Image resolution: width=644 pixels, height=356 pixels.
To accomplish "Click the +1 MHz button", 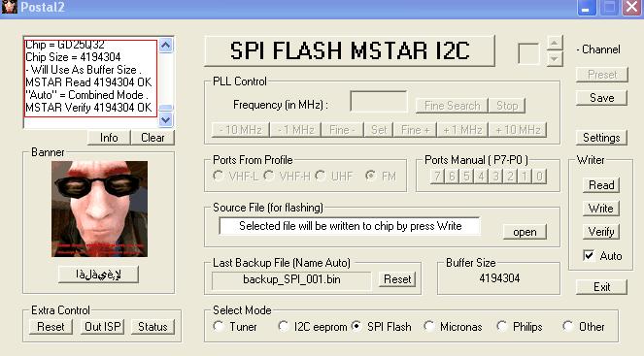I will [x=462, y=130].
